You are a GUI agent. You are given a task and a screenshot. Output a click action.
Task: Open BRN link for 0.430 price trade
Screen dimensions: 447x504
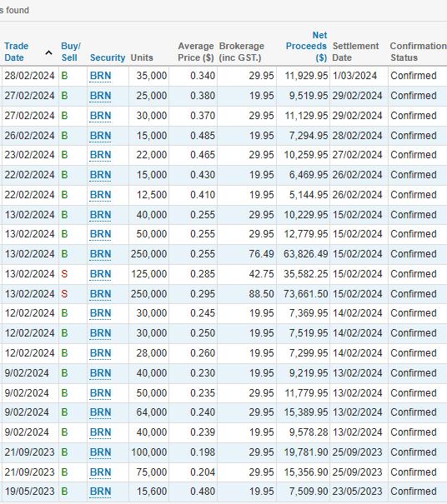pyautogui.click(x=100, y=175)
